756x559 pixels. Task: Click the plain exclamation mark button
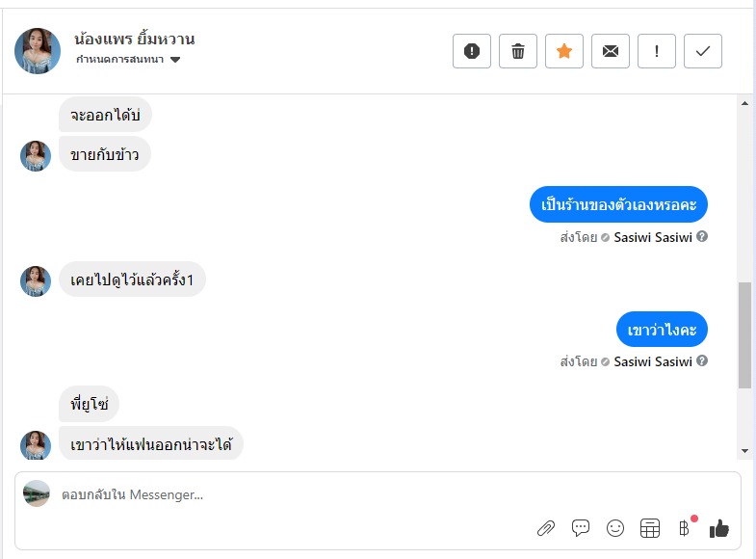point(657,51)
